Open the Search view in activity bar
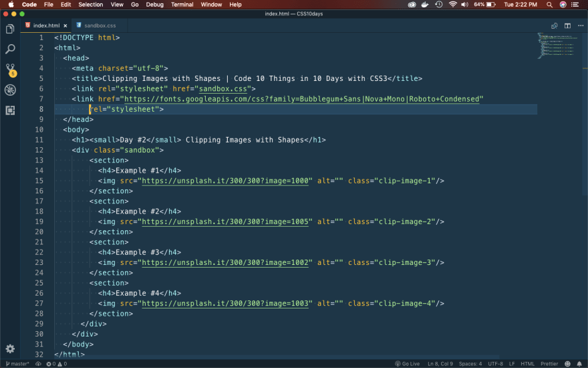 (x=10, y=49)
